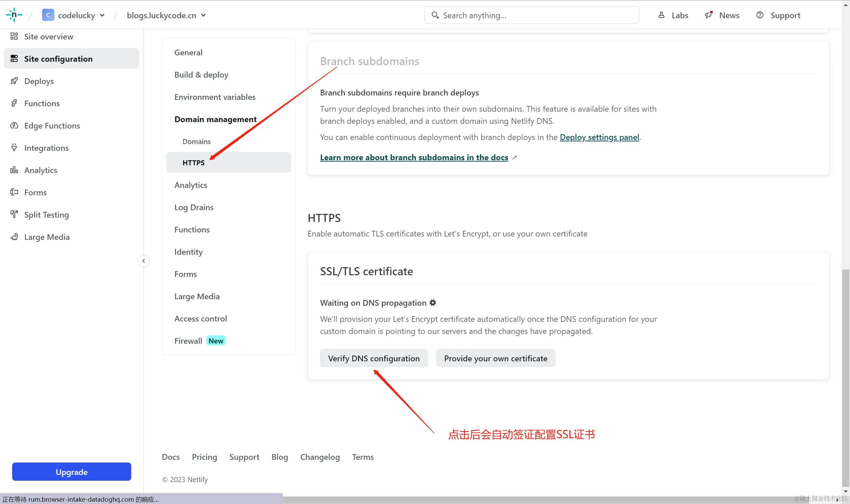The image size is (850, 504).
Task: Click the Site configuration icon
Action: click(14, 58)
